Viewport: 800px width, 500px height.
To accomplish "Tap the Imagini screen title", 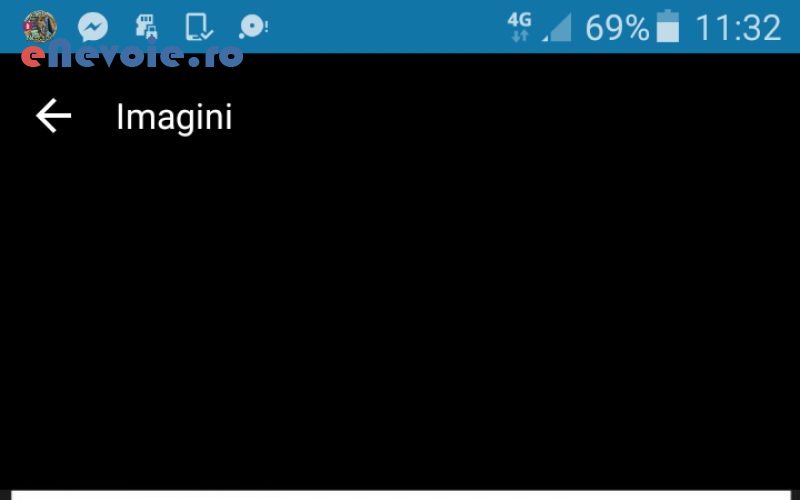I will 174,117.
